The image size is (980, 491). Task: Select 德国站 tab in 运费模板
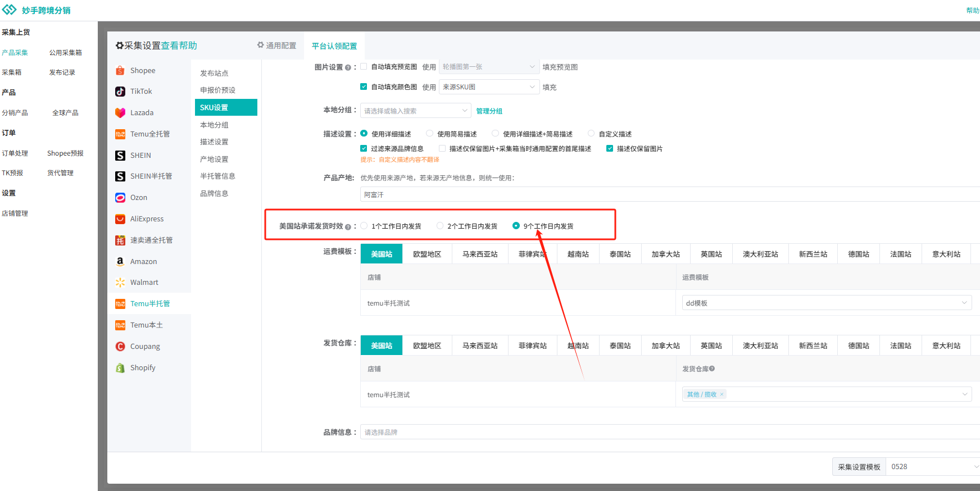(859, 254)
